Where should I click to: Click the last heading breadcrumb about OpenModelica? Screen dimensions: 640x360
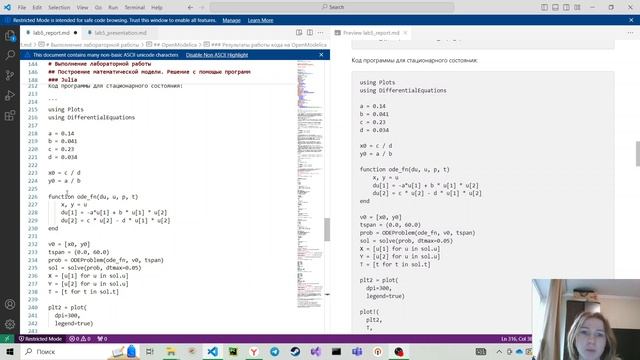265,44
